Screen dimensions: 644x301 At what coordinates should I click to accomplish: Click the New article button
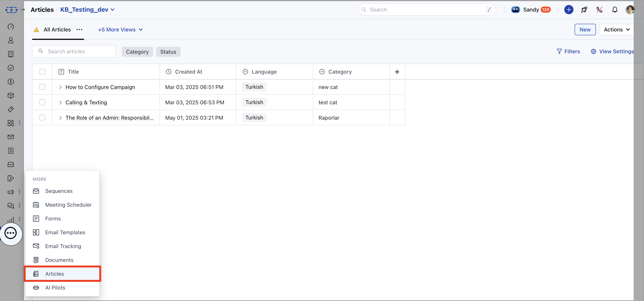(585, 30)
